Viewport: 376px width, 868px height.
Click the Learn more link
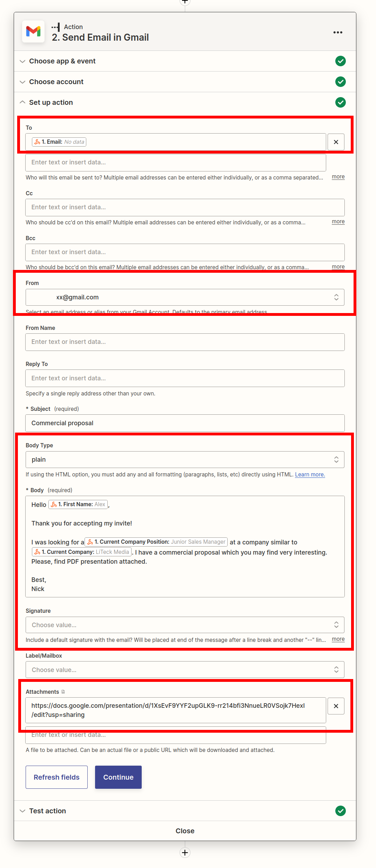(310, 475)
